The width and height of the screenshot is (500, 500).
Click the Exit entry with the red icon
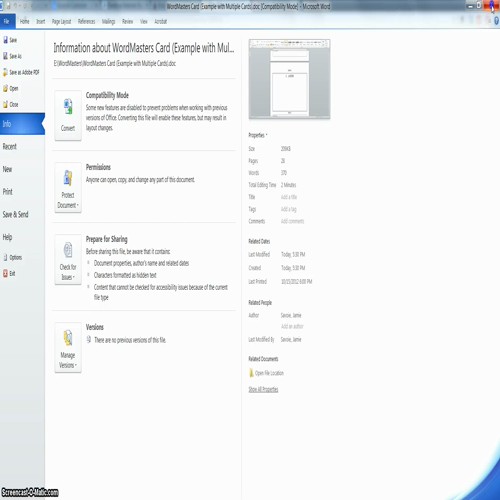[9, 273]
